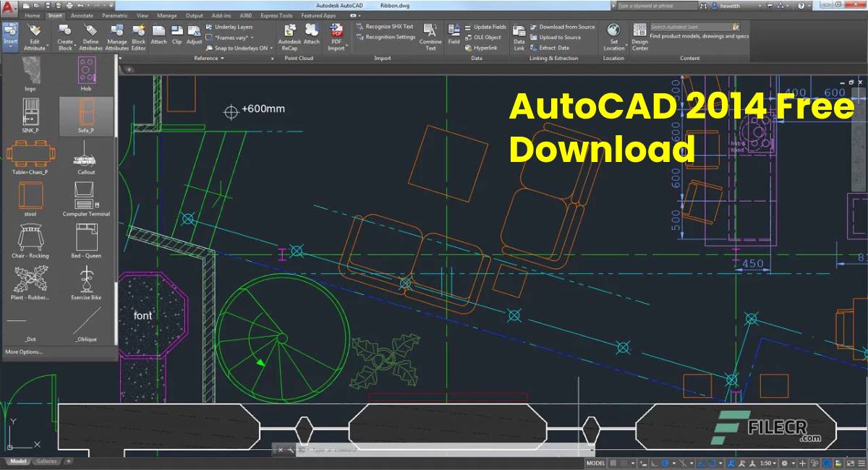868x470 pixels.
Task: Open Define Attributes tool
Action: (90, 36)
